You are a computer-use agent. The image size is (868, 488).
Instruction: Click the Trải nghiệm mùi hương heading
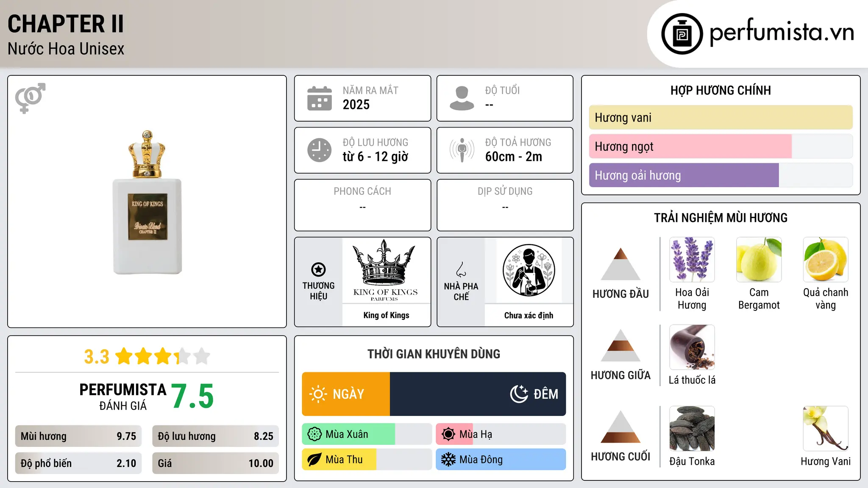pyautogui.click(x=721, y=218)
